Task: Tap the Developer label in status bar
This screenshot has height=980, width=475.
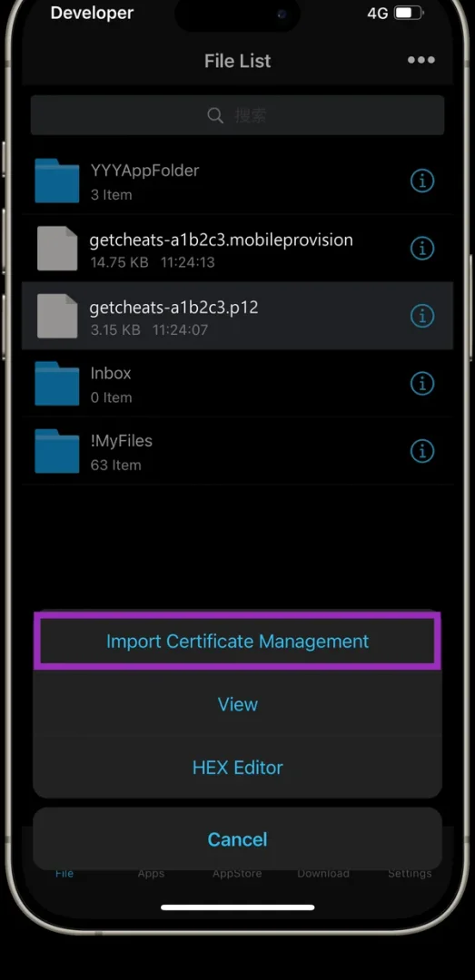Action: coord(92,13)
